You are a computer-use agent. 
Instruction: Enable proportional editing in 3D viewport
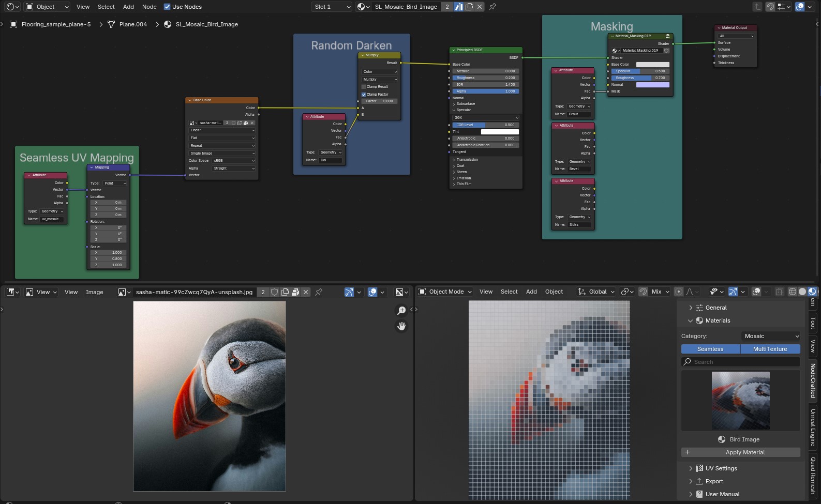679,292
